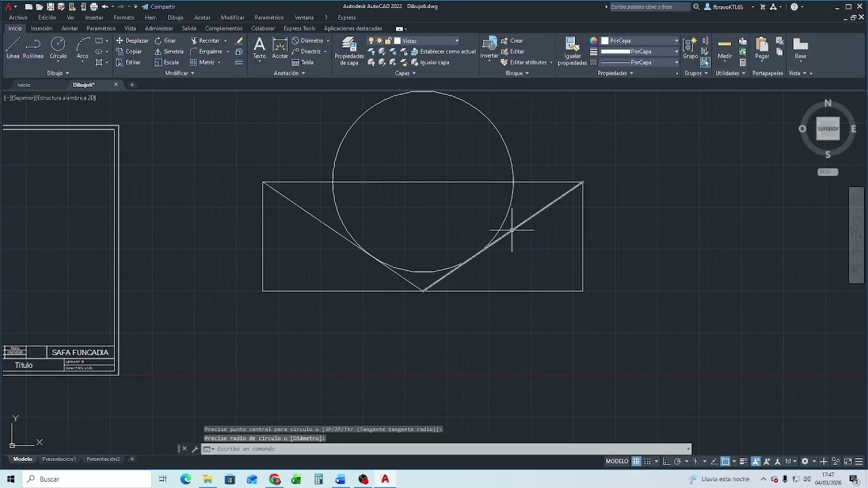The image size is (868, 488).
Task: Click Igualar capa button
Action: tap(430, 62)
